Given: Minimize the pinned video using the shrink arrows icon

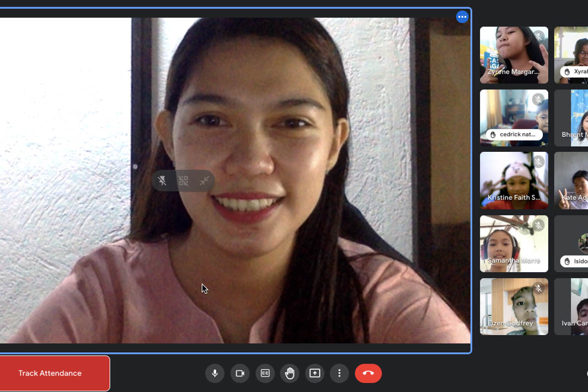Looking at the screenshot, I should coord(205,181).
